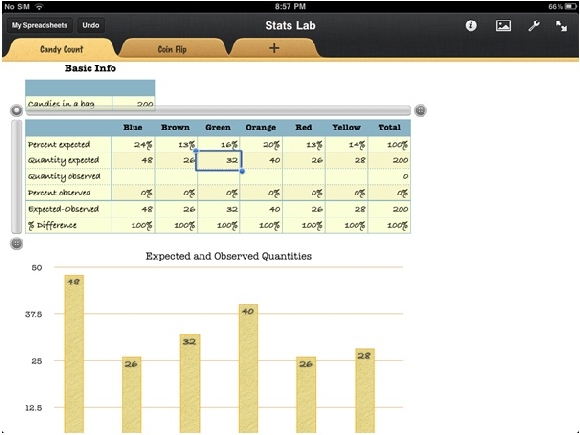580x435 pixels.
Task: Select the Red column header cell
Action: coord(304,127)
